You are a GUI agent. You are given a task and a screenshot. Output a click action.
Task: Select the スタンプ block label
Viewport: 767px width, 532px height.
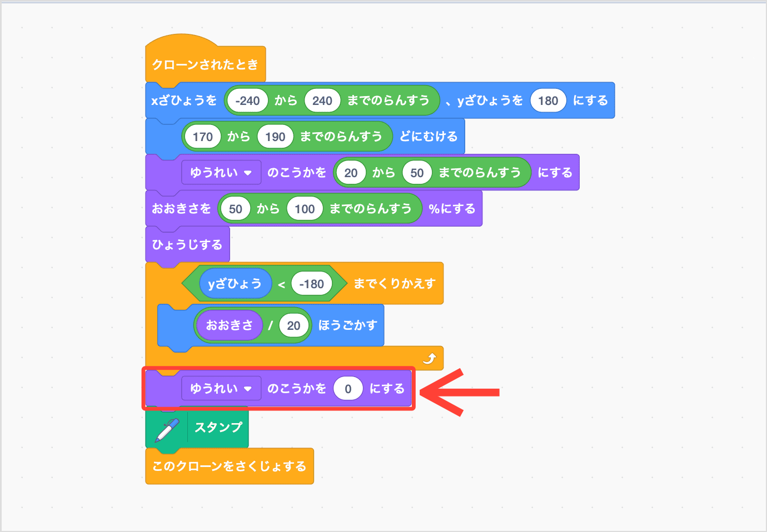click(218, 427)
